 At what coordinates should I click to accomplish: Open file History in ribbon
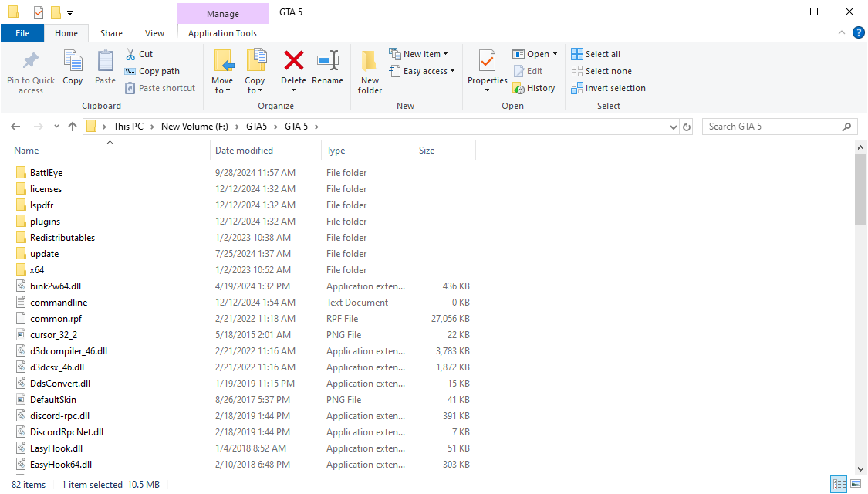point(534,88)
